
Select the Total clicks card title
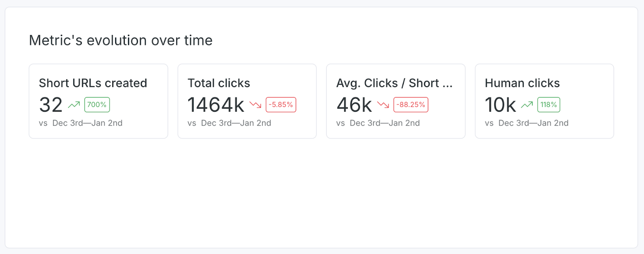(x=219, y=83)
